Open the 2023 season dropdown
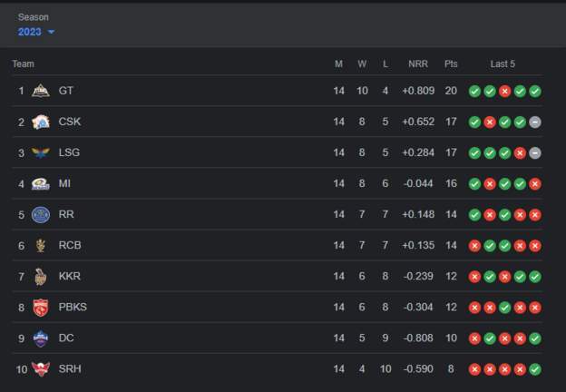The image size is (566, 392). pyautogui.click(x=35, y=32)
